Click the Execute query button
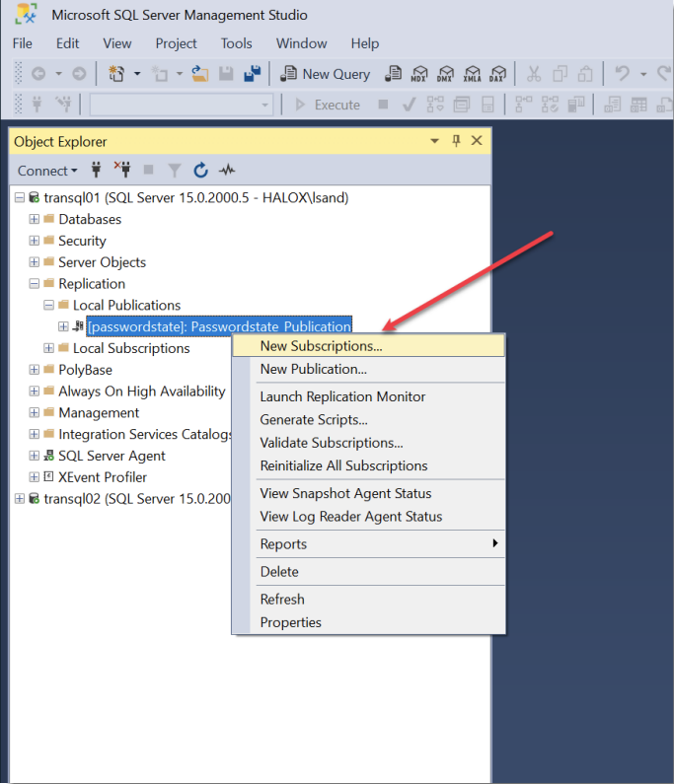Viewport: 674px width, 784px height. click(328, 105)
